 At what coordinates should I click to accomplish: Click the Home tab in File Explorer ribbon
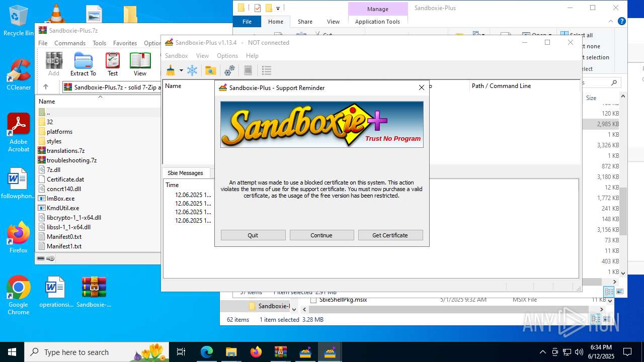pos(276,22)
